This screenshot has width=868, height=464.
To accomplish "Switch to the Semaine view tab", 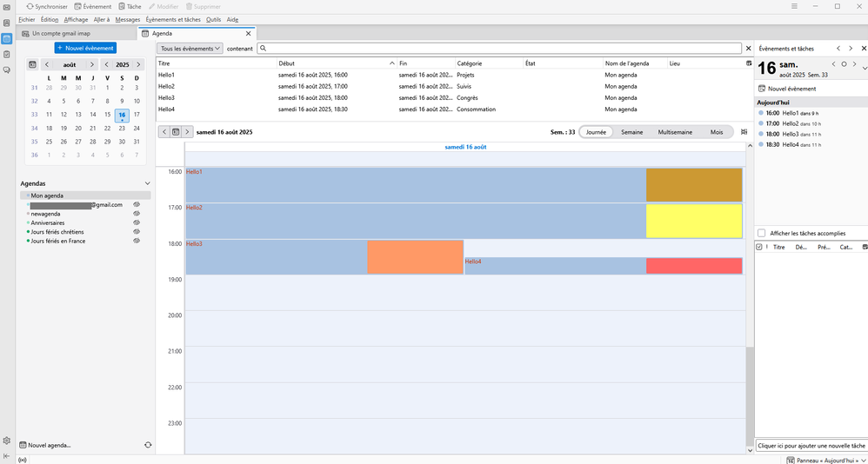I will click(631, 132).
